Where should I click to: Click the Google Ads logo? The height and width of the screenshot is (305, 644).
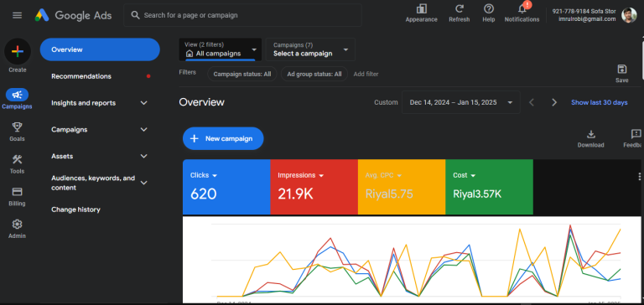click(x=73, y=15)
